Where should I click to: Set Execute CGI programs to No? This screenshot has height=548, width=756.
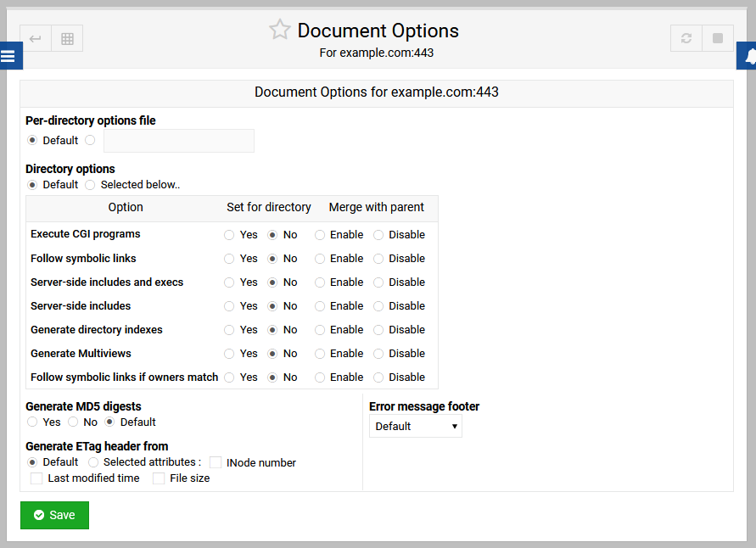point(272,235)
